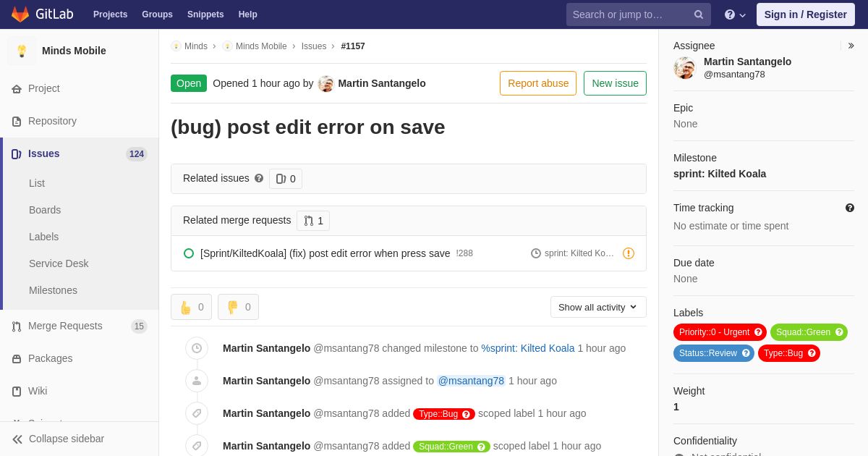Open the Projects menu

tap(111, 14)
